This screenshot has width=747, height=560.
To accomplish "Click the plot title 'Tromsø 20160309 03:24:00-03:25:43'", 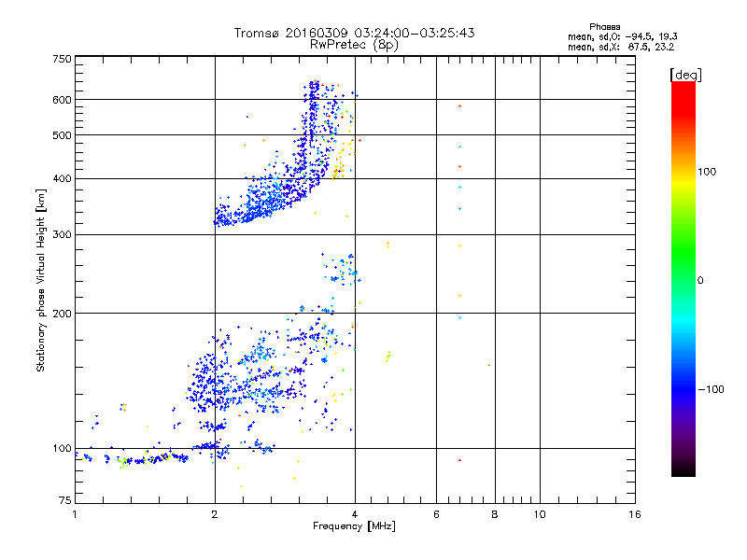I will pyautogui.click(x=354, y=33).
